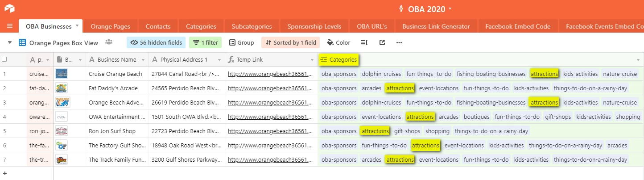The height and width of the screenshot is (180, 644).
Task: Select the Cruise Orange Beach name cell
Action: click(117, 74)
